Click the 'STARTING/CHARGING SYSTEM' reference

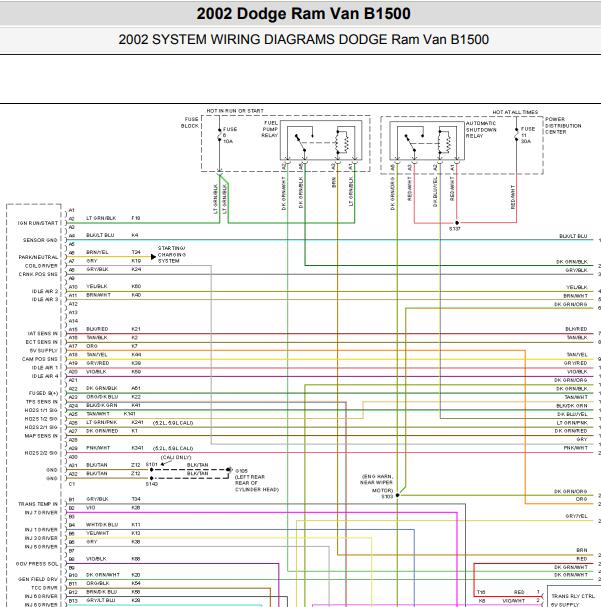(x=172, y=254)
